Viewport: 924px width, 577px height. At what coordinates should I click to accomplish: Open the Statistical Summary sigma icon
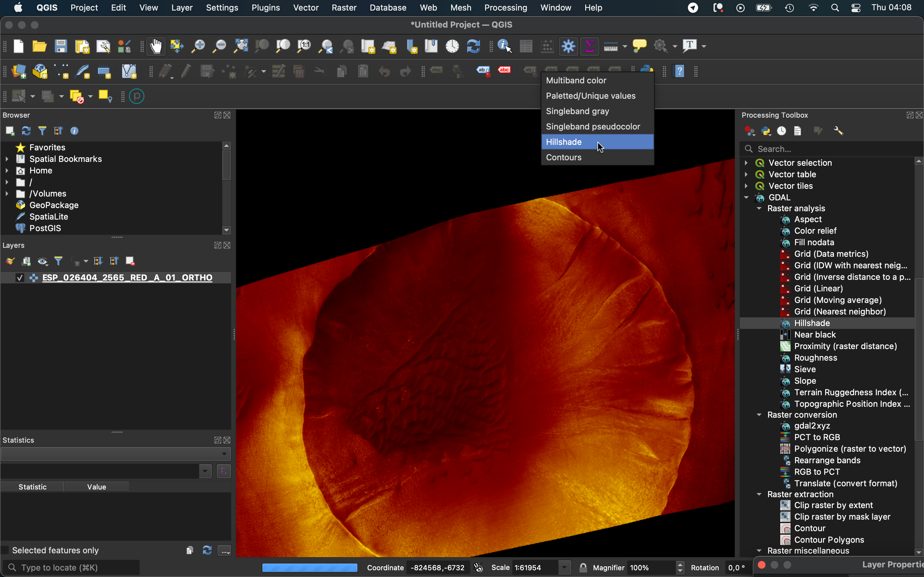point(589,46)
